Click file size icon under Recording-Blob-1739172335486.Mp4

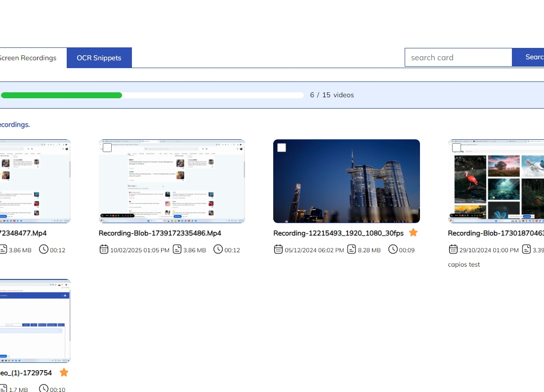click(x=177, y=249)
